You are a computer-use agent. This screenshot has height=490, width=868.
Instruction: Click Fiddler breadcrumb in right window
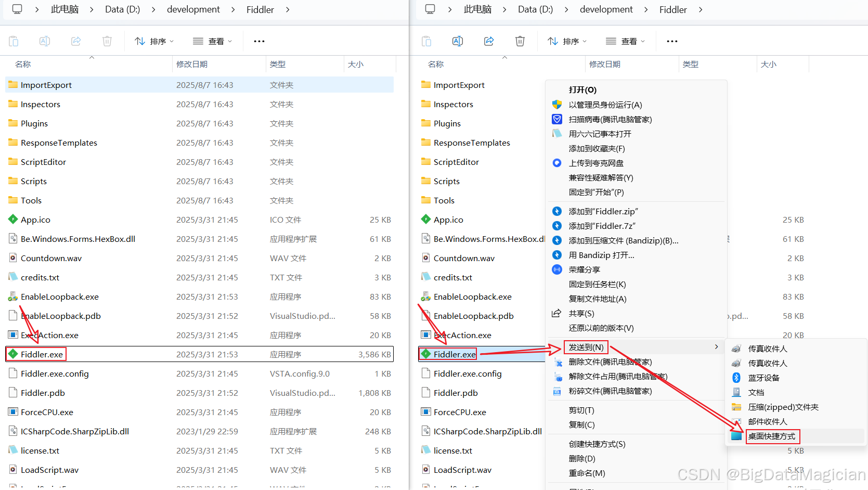673,9
